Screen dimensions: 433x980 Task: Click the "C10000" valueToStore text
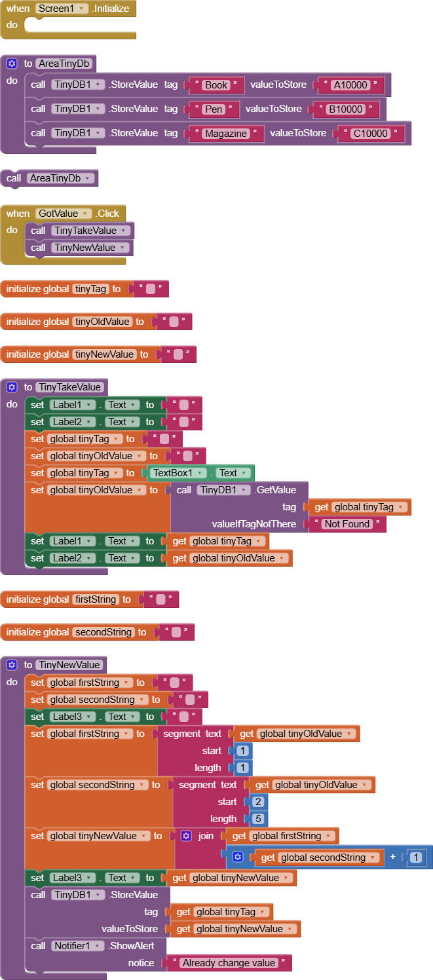pyautogui.click(x=370, y=134)
